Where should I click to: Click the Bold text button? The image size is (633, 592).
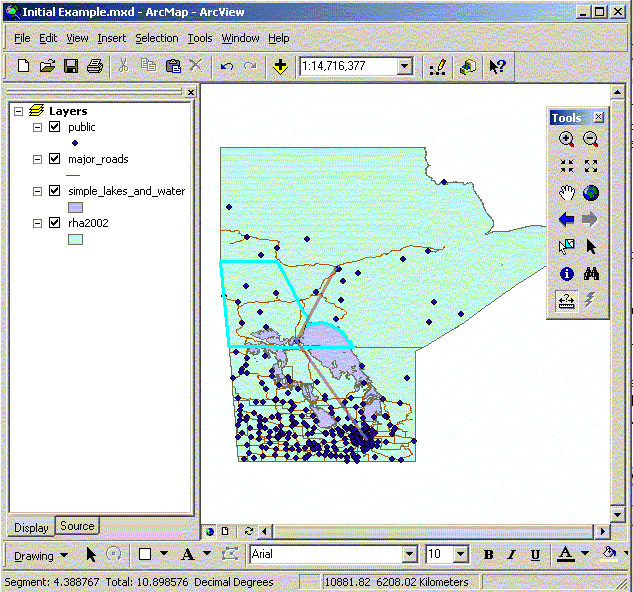(x=488, y=554)
